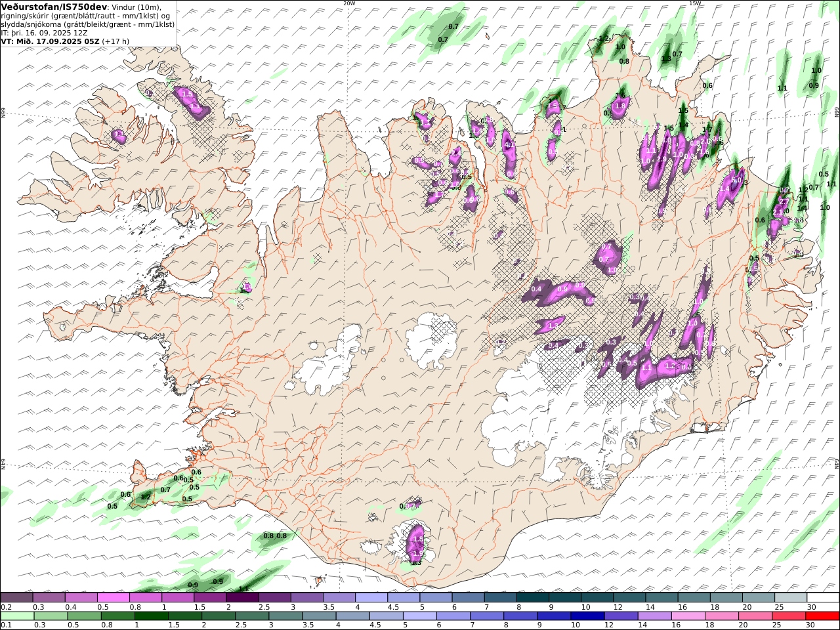Viewport: 840px width, 630px height.
Task: Pick the 14 light purple swatch, lower legend row
Action: coord(655,616)
